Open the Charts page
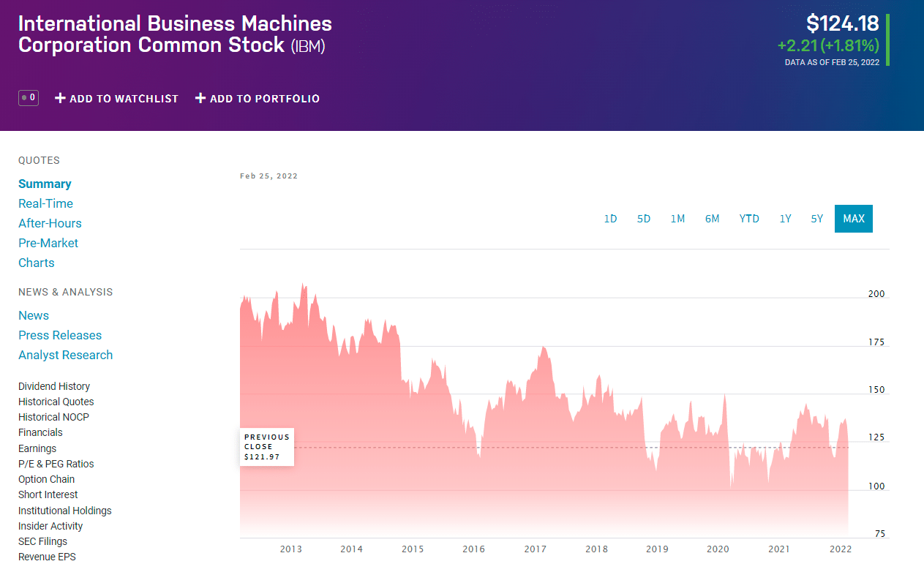The image size is (924, 583). (x=37, y=263)
